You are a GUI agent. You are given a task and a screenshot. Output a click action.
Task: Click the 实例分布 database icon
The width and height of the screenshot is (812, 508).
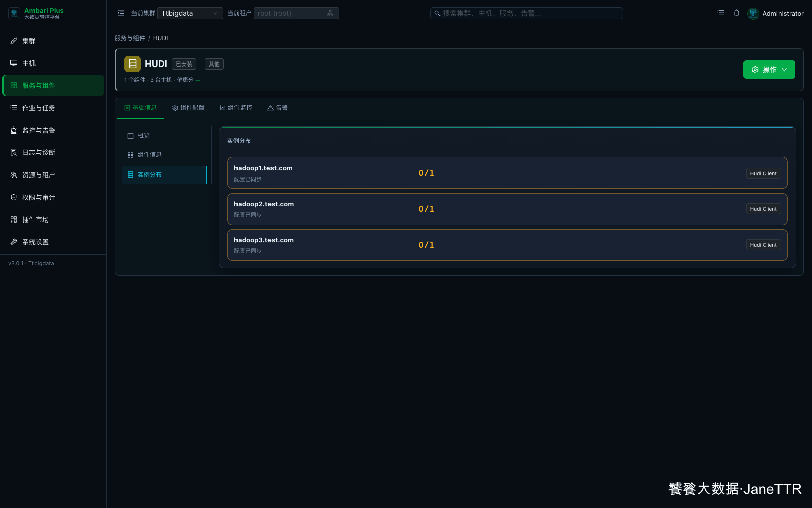click(x=130, y=175)
